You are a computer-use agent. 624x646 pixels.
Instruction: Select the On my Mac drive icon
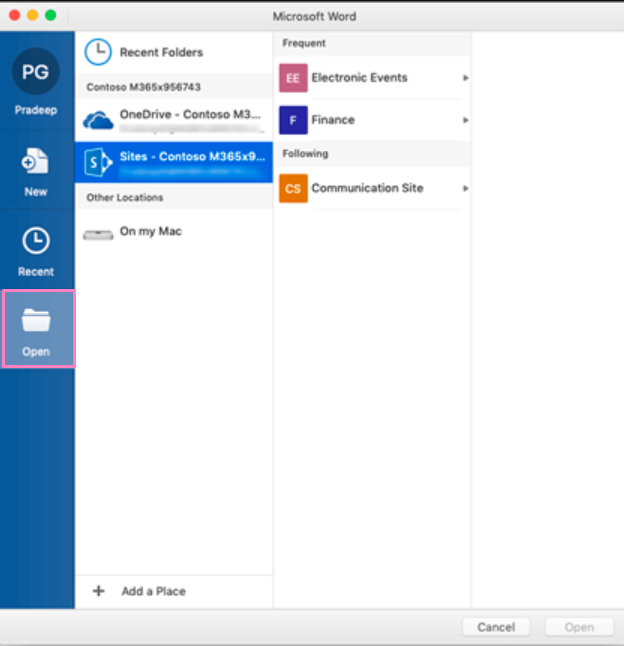(98, 233)
